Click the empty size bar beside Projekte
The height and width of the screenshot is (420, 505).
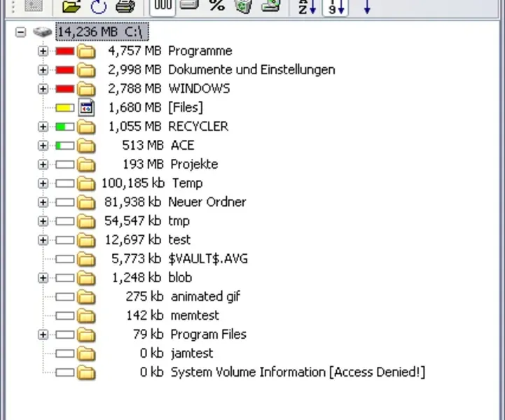pyautogui.click(x=64, y=164)
